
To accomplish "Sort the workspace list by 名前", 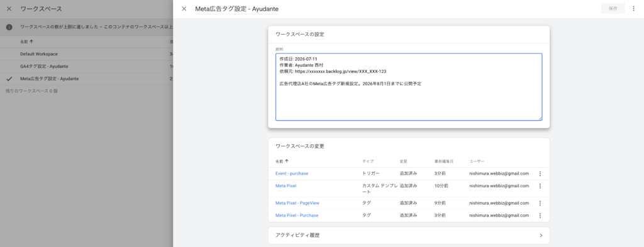I will 26,42.
